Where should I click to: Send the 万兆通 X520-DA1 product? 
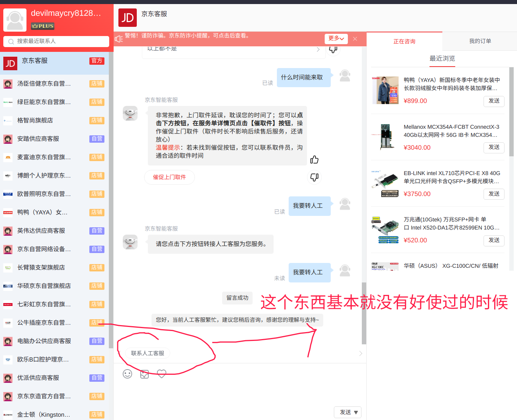point(494,240)
